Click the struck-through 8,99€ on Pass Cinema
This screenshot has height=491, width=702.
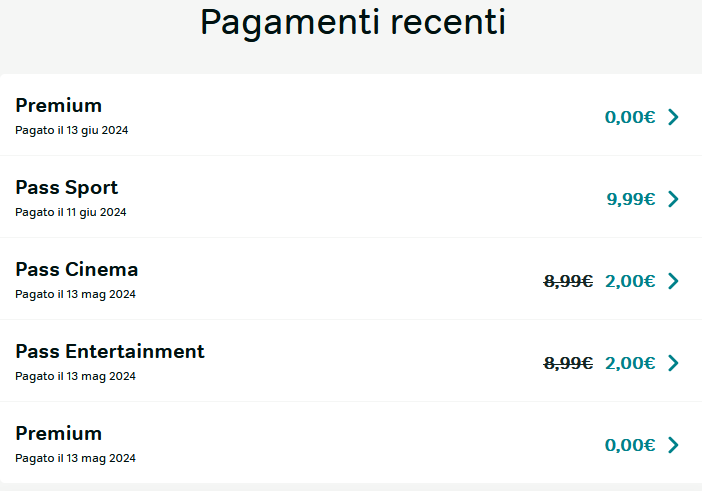[568, 281]
